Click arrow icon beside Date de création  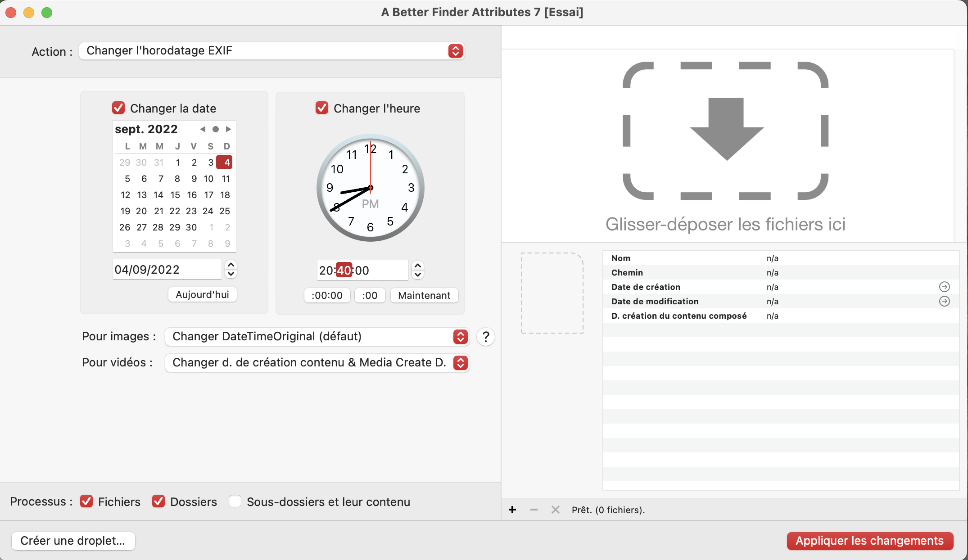[944, 287]
